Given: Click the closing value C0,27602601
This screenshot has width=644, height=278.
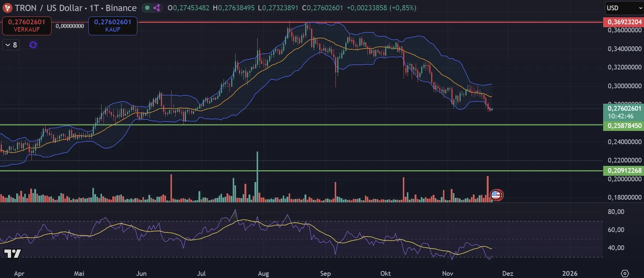Looking at the screenshot, I should 323,8.
